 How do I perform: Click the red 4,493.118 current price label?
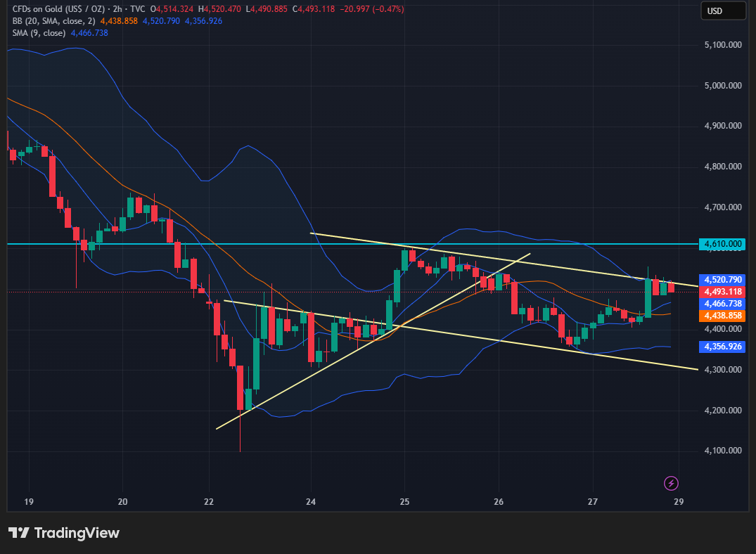pyautogui.click(x=723, y=292)
